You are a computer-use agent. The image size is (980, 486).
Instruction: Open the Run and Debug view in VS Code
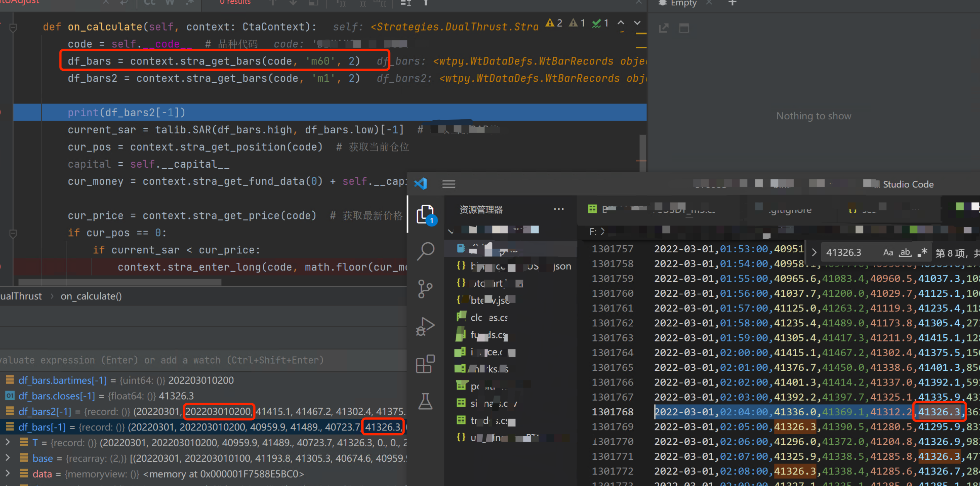[x=425, y=326]
